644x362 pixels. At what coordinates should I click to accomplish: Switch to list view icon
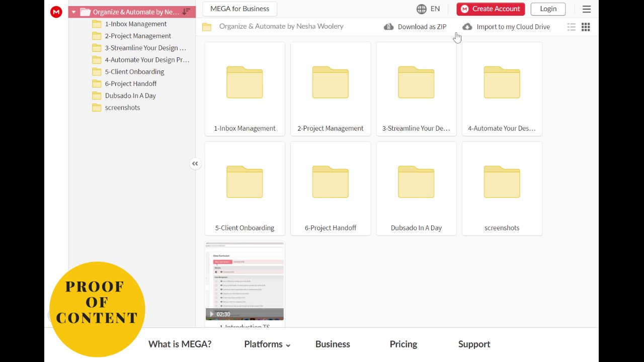572,27
